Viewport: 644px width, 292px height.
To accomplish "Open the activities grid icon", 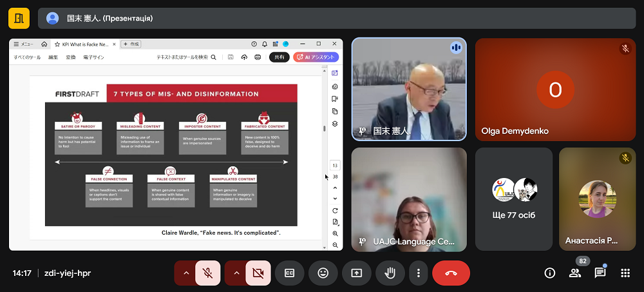I will click(x=625, y=273).
